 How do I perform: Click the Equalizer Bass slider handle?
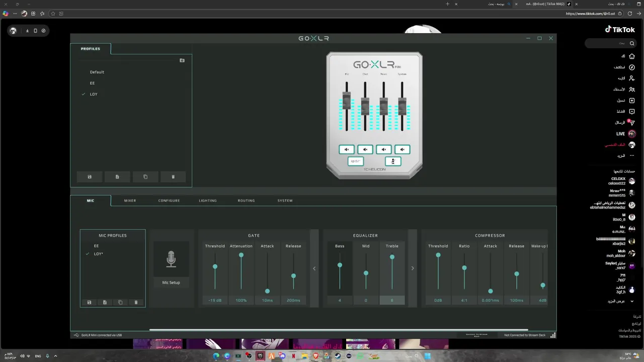[x=340, y=265]
